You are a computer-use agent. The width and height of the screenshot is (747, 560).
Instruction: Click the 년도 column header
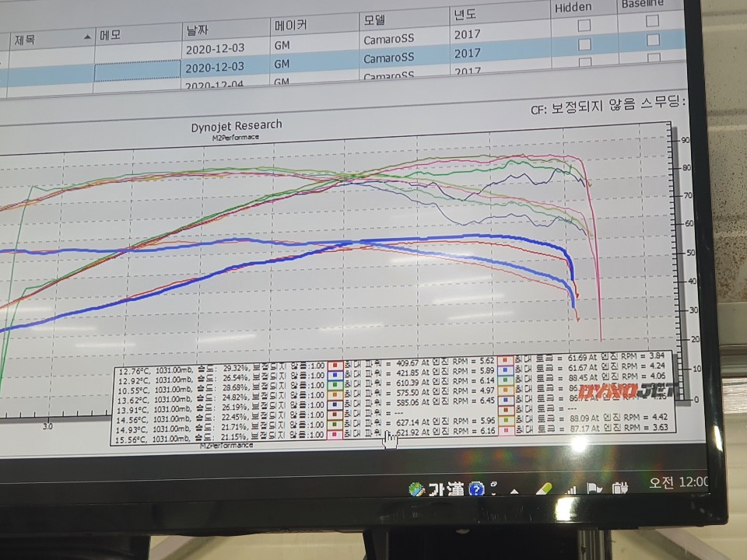coord(500,14)
